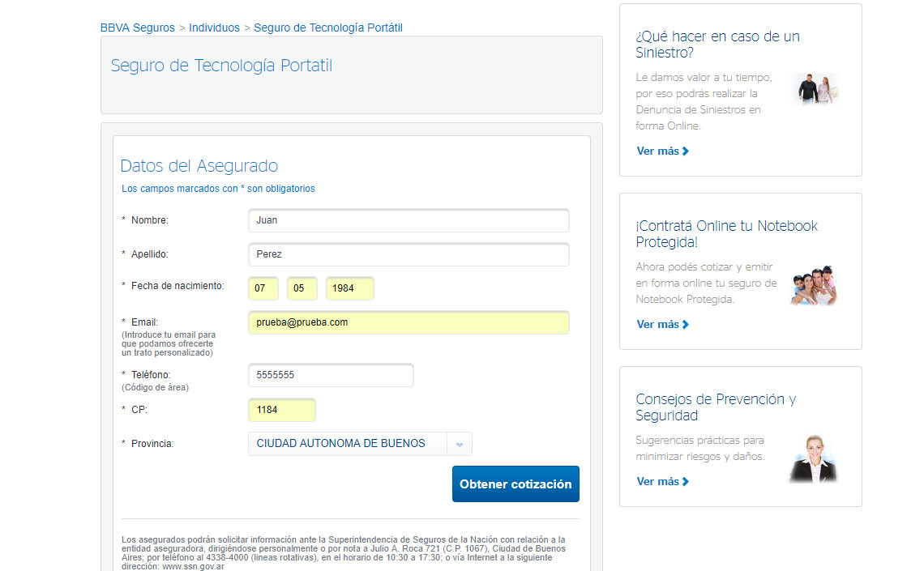The height and width of the screenshot is (571, 924).
Task: Click the ¿Qué hacer en caso de un Siniestro? heading
Action: coord(718,45)
